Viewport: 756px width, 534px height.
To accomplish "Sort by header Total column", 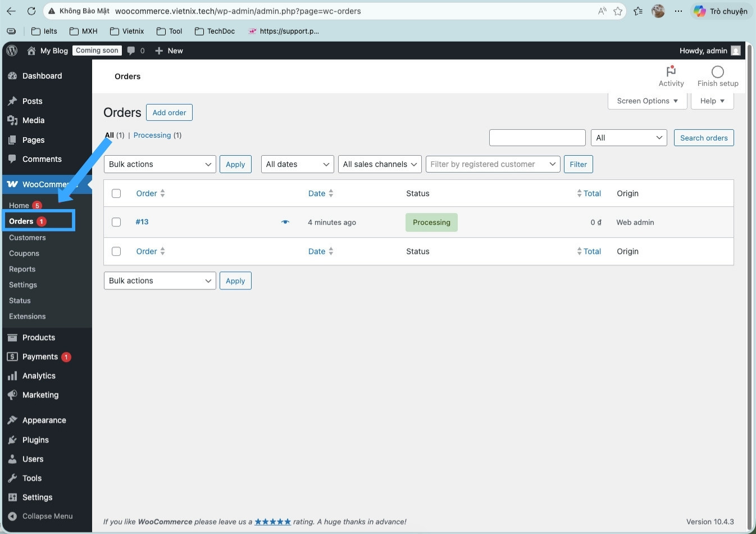I will point(589,193).
